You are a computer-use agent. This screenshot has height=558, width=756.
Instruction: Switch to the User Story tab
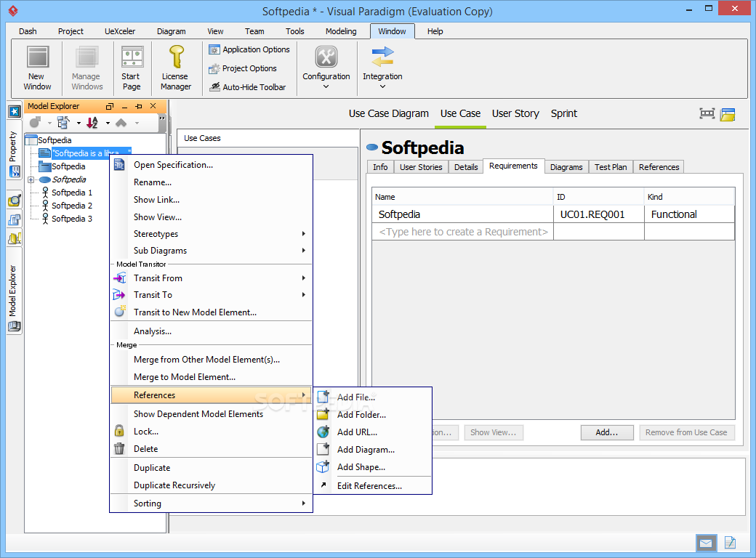pyautogui.click(x=515, y=114)
